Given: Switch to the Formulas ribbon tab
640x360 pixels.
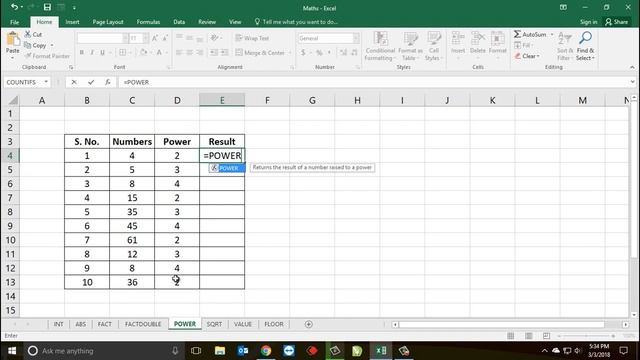Looking at the screenshot, I should coord(148,22).
